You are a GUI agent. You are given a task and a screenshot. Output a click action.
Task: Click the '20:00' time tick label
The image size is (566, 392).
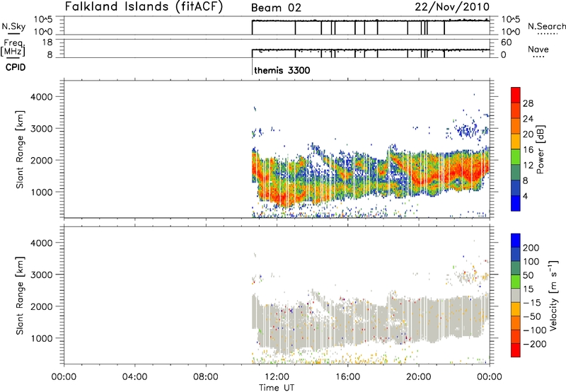(419, 377)
